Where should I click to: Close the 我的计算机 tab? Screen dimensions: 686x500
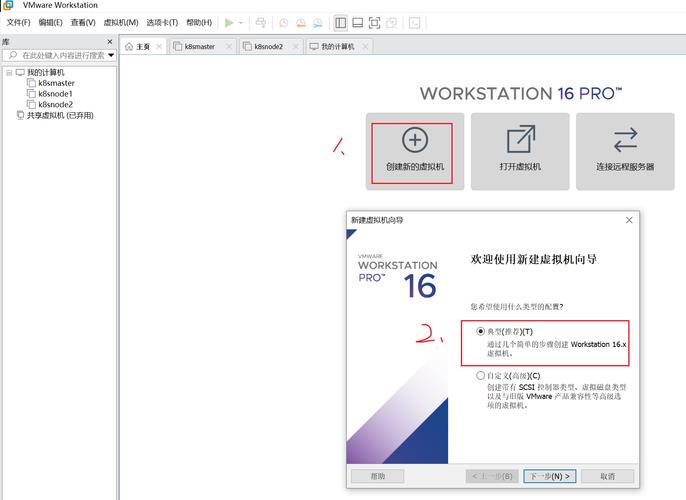tap(365, 46)
